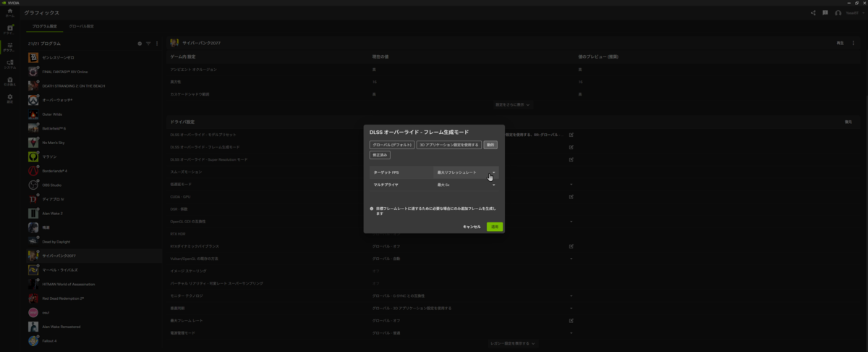Select OBS Studio program icon
The image size is (868, 352).
coord(33,185)
